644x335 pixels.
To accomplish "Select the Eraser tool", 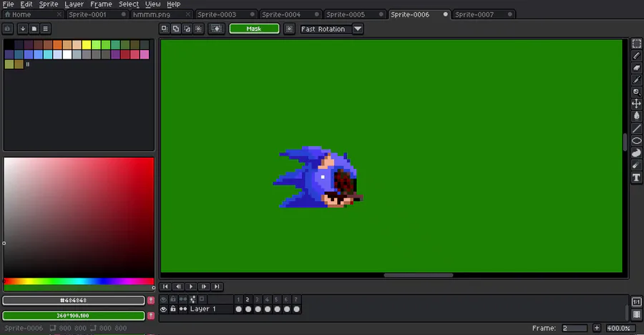I will point(636,68).
